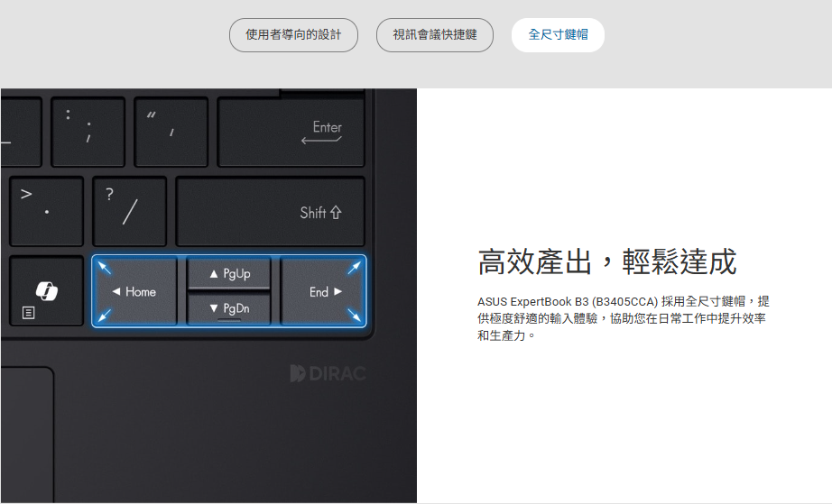This screenshot has width=832, height=504.
Task: Click the blue arrow at Home key's top-left corner
Action: 105,268
